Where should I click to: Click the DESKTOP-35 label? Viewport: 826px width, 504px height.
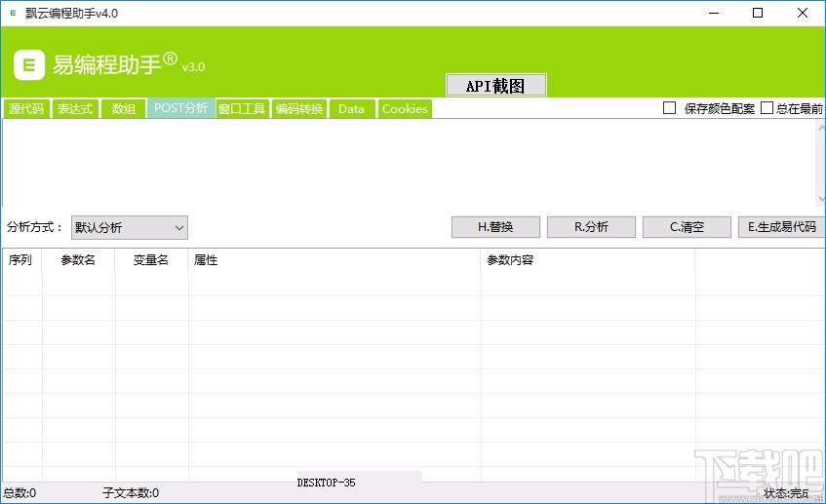[326, 483]
